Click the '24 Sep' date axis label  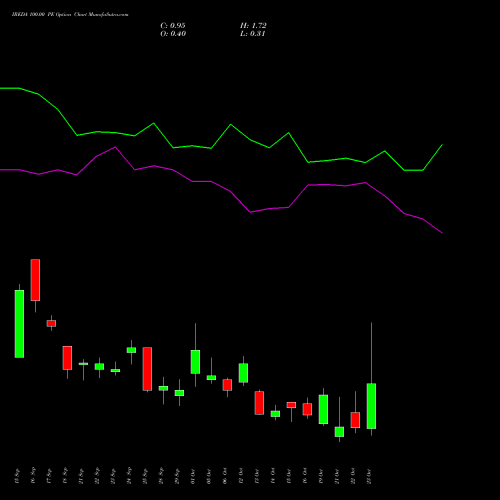129,476
